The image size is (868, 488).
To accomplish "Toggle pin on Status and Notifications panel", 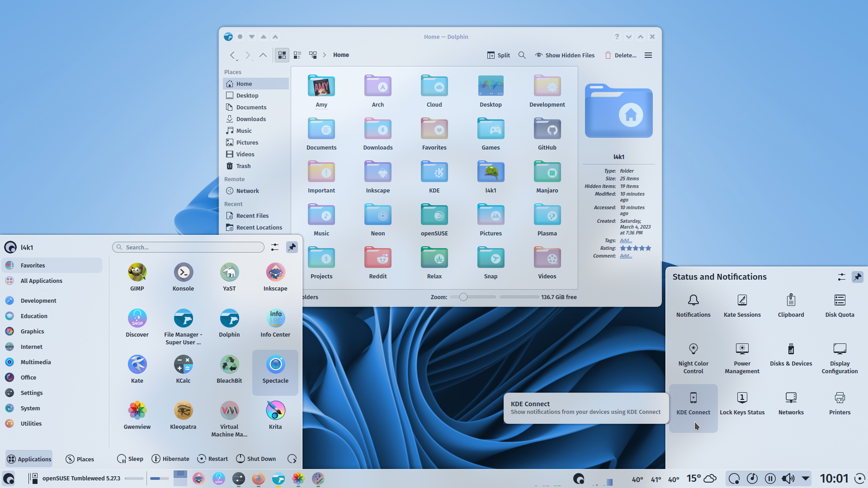I will [x=858, y=277].
